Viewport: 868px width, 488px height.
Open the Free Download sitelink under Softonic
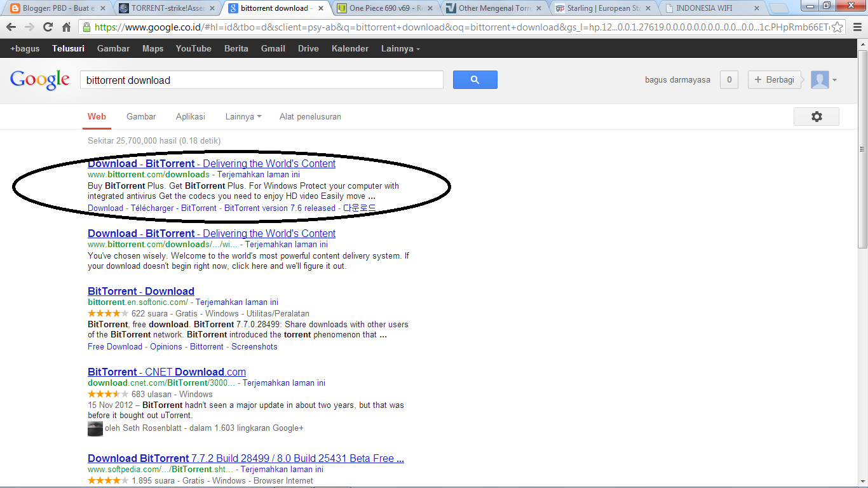coord(115,347)
